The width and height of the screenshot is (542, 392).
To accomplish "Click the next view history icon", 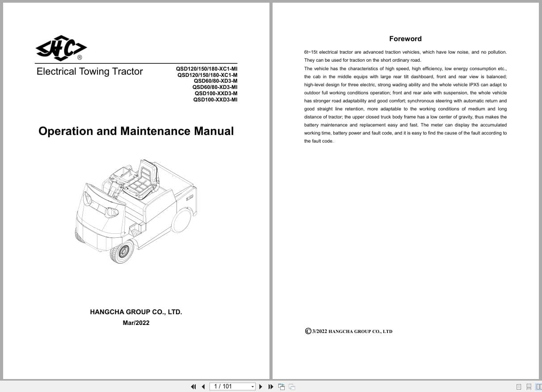I will coord(291,386).
